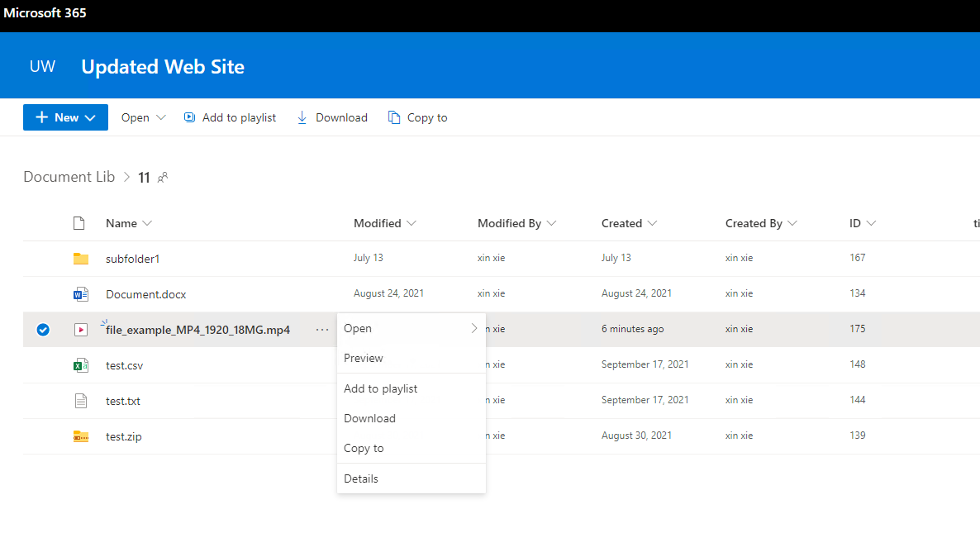The height and width of the screenshot is (538, 980).
Task: Open the Document Lib breadcrumb link
Action: (x=69, y=177)
